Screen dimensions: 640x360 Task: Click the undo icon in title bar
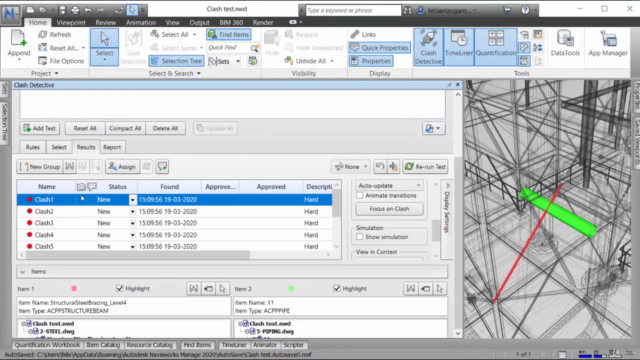click(x=88, y=10)
